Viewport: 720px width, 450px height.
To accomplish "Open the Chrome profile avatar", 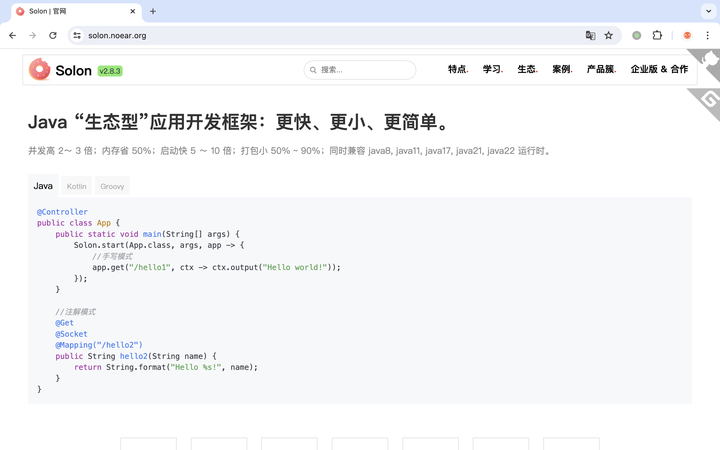I will pos(687,35).
